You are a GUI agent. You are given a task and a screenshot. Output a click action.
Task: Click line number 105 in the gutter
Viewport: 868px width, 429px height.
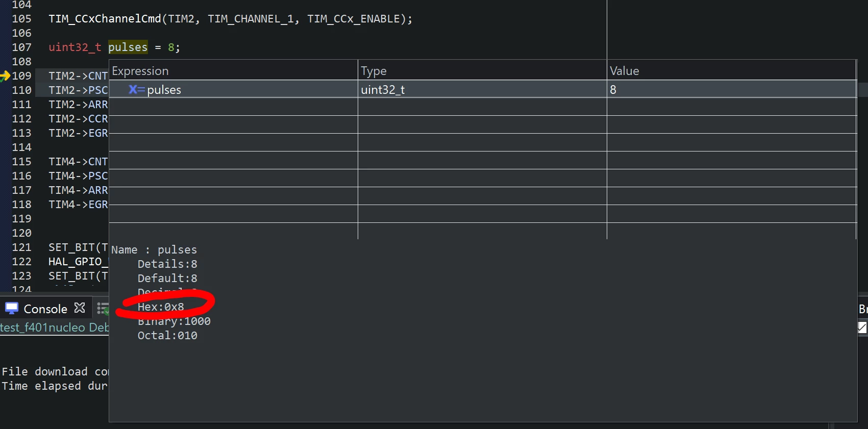click(21, 19)
